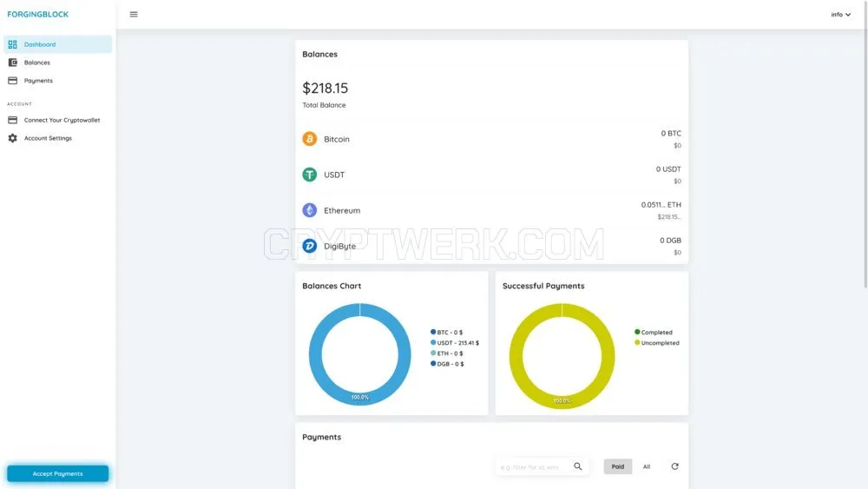
Task: Toggle the Uncompleted legend entry
Action: tap(656, 343)
